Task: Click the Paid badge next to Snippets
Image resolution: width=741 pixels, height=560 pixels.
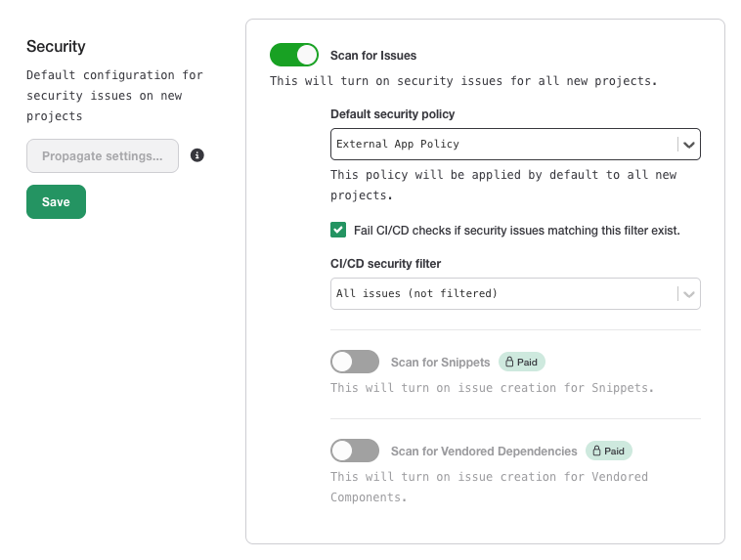Action: point(522,363)
